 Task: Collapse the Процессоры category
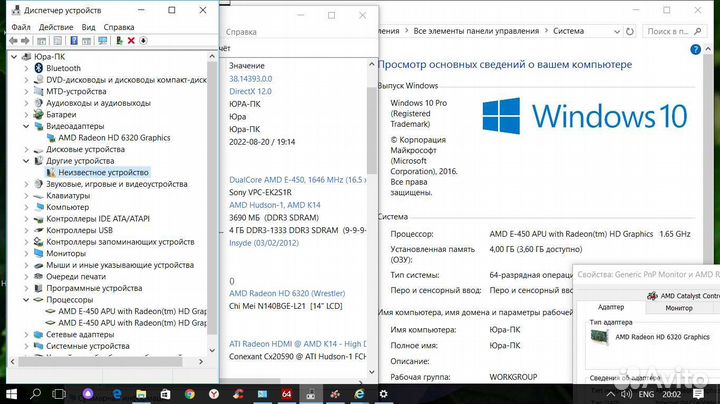point(26,299)
